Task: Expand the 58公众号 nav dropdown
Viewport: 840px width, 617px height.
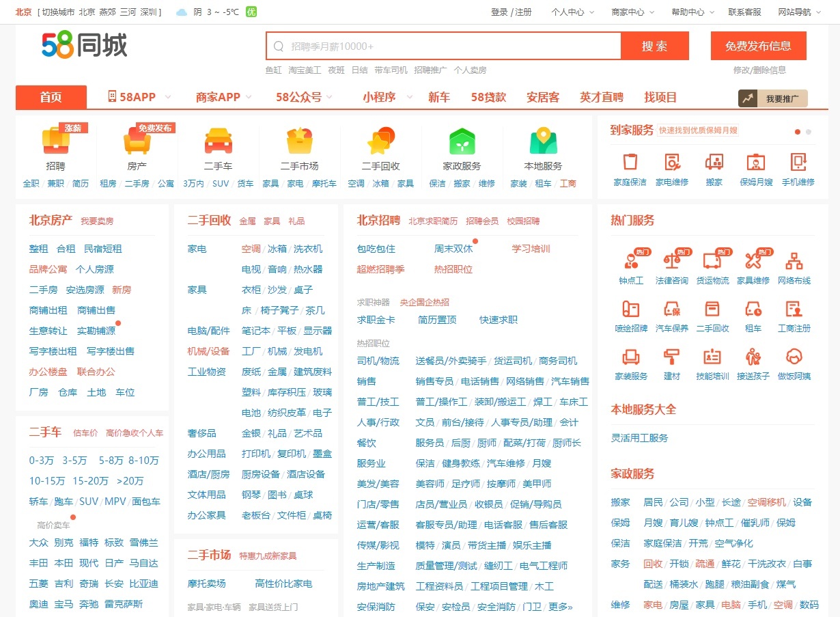Action: tap(305, 97)
